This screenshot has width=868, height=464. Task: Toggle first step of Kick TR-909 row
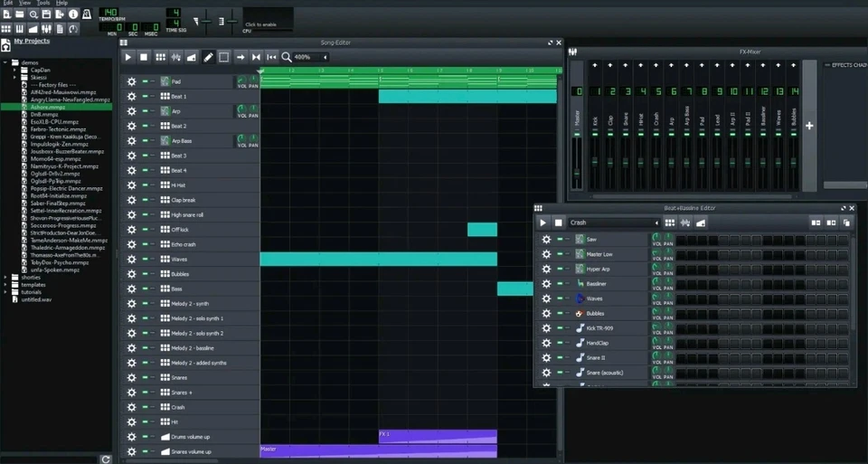[681, 328]
